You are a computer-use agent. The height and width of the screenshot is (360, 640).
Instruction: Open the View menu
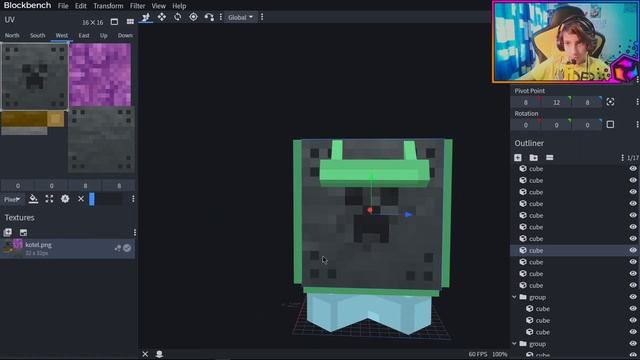[x=158, y=6]
